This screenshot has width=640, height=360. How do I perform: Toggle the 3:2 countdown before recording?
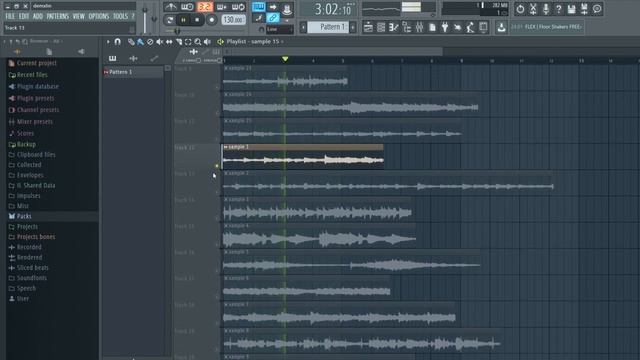tap(205, 7)
